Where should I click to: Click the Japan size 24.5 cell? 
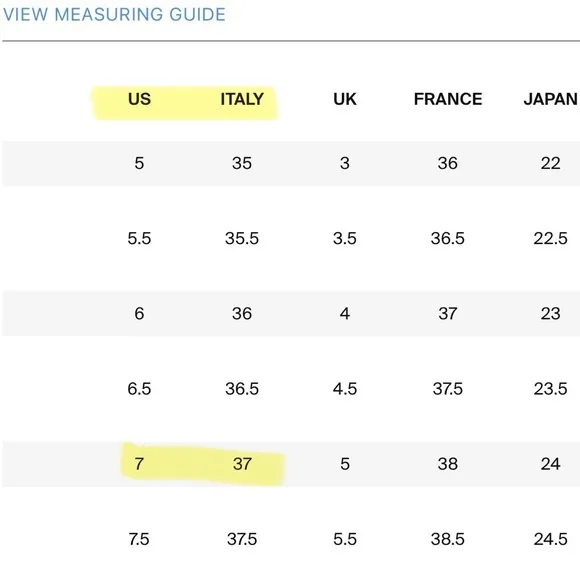[x=550, y=539]
